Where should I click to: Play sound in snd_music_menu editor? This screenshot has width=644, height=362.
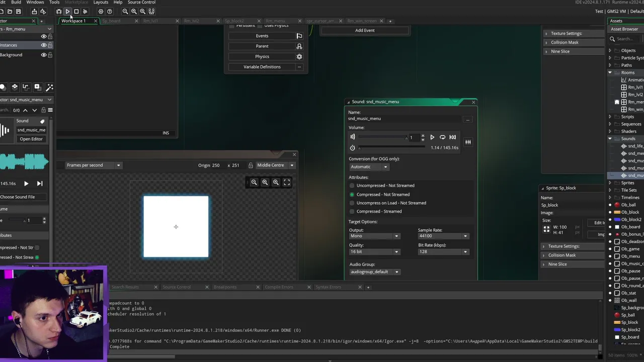click(x=432, y=137)
